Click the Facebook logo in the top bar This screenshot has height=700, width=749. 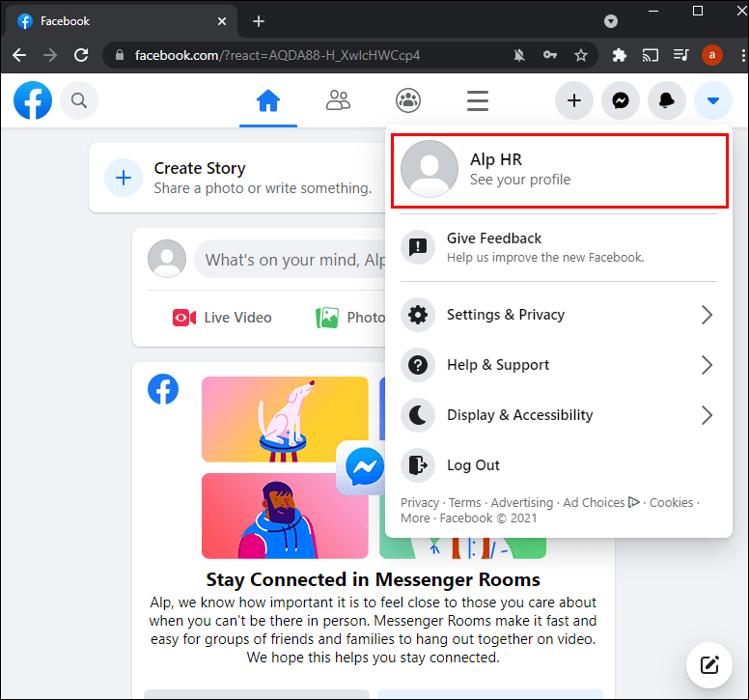tap(33, 100)
